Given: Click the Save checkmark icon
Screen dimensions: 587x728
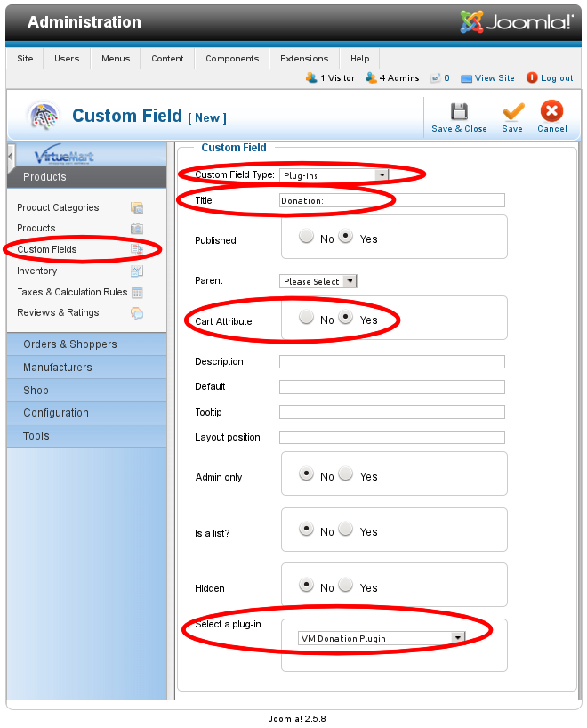Looking at the screenshot, I should click(x=512, y=112).
